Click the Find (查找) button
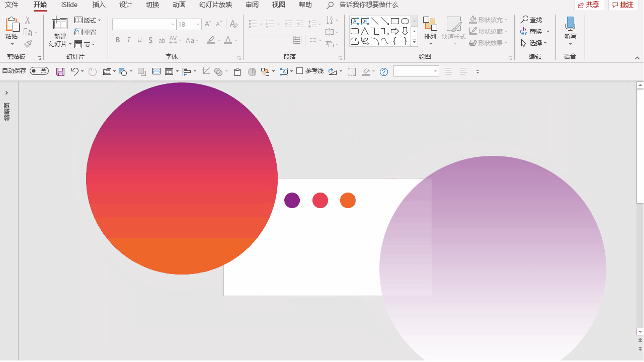 click(531, 20)
